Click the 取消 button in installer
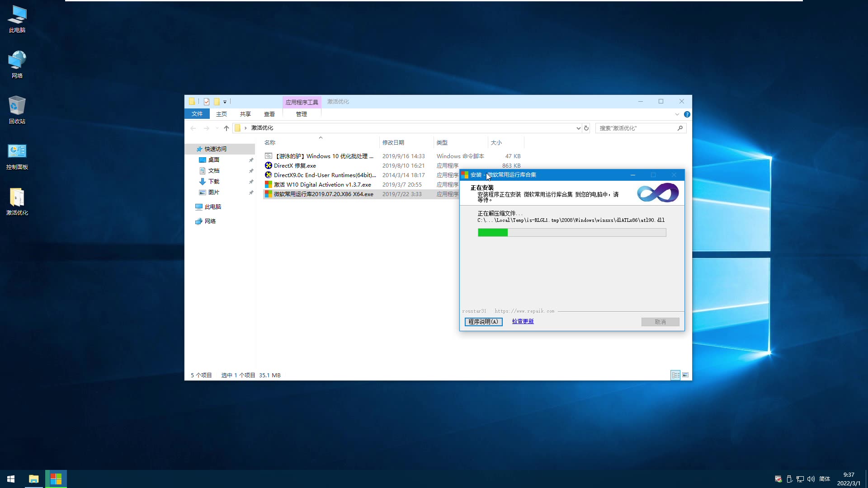Image resolution: width=868 pixels, height=488 pixels. tap(660, 322)
